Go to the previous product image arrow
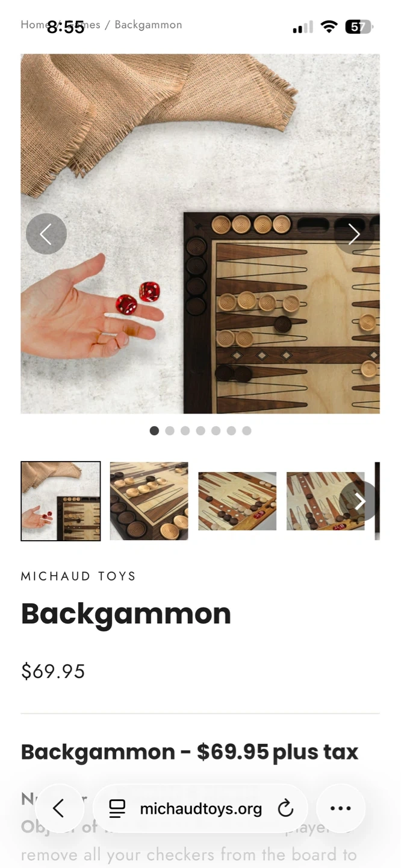Image resolution: width=401 pixels, height=868 pixels. click(x=46, y=234)
